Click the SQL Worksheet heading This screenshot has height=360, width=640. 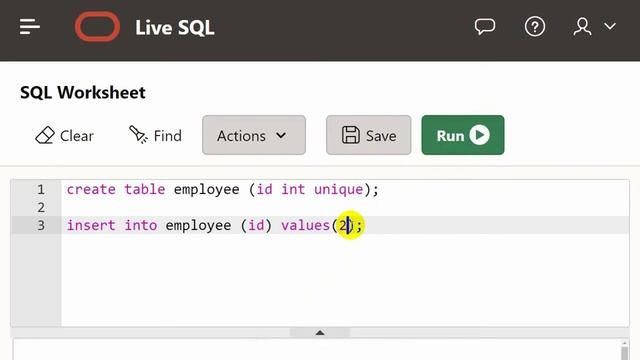83,93
